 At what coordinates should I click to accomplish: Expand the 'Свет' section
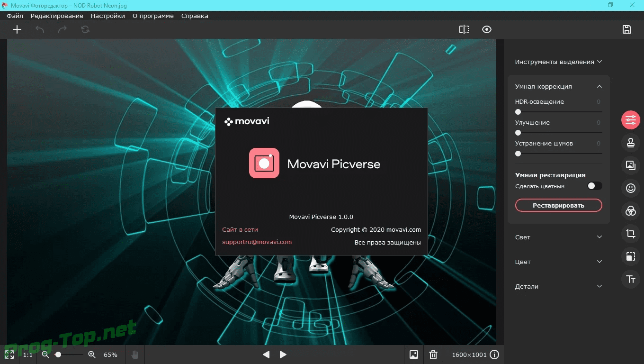pyautogui.click(x=599, y=237)
